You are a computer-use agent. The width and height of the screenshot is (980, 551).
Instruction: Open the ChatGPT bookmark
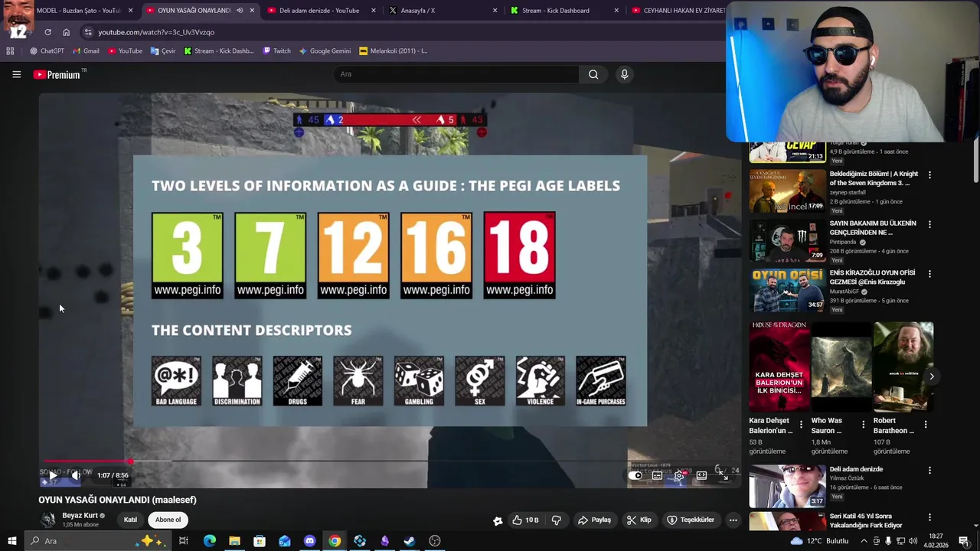click(47, 51)
